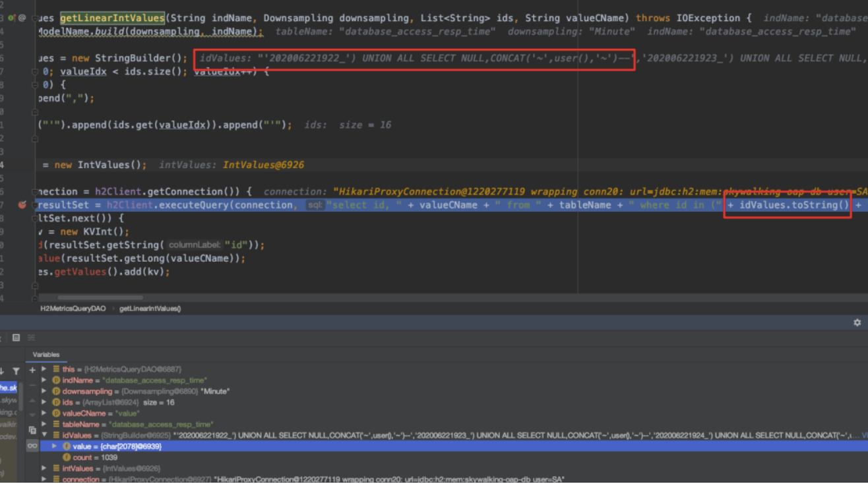Image resolution: width=868 pixels, height=484 pixels.
Task: Click the breakpoint marker on the executeQuery line
Action: click(x=22, y=205)
